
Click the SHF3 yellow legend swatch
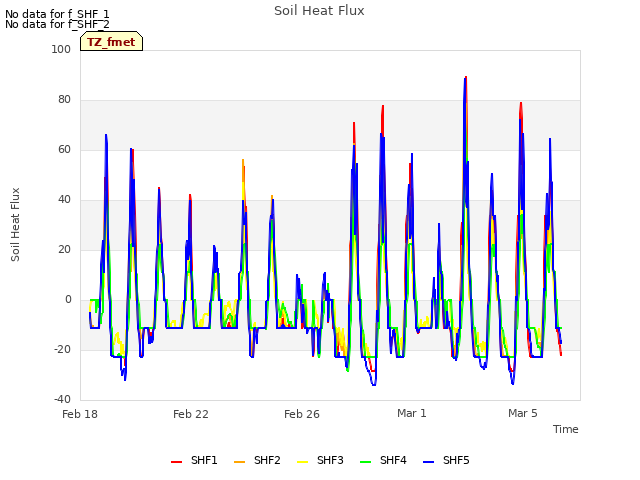302,462
